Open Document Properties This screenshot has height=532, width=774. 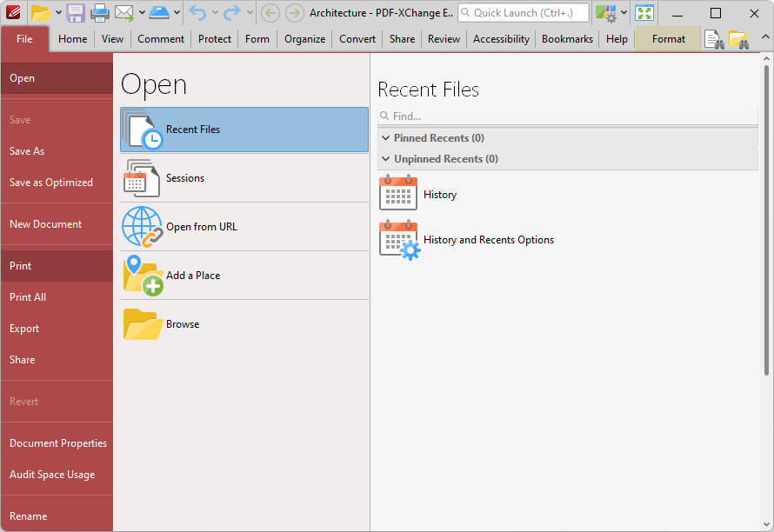57,443
